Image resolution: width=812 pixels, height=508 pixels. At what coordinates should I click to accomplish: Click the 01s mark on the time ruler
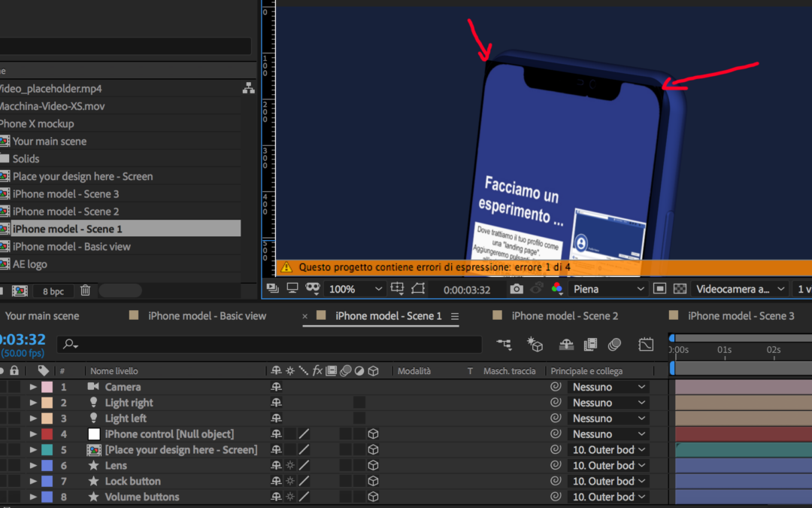(x=724, y=350)
